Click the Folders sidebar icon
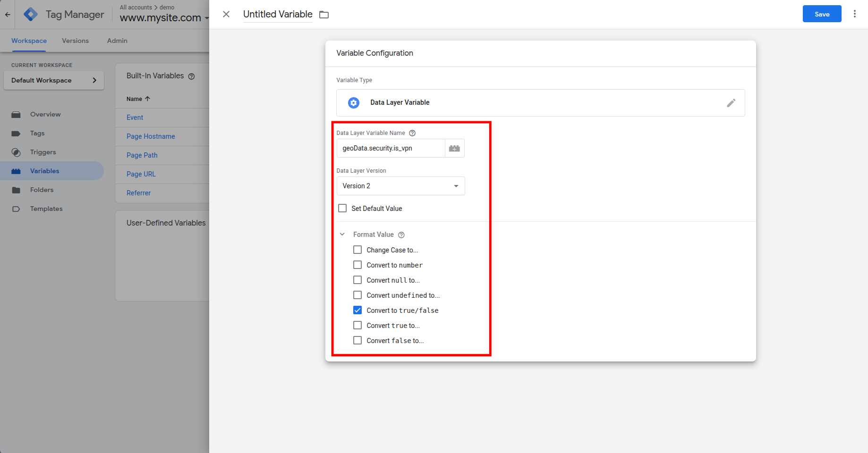868x453 pixels. tap(16, 190)
